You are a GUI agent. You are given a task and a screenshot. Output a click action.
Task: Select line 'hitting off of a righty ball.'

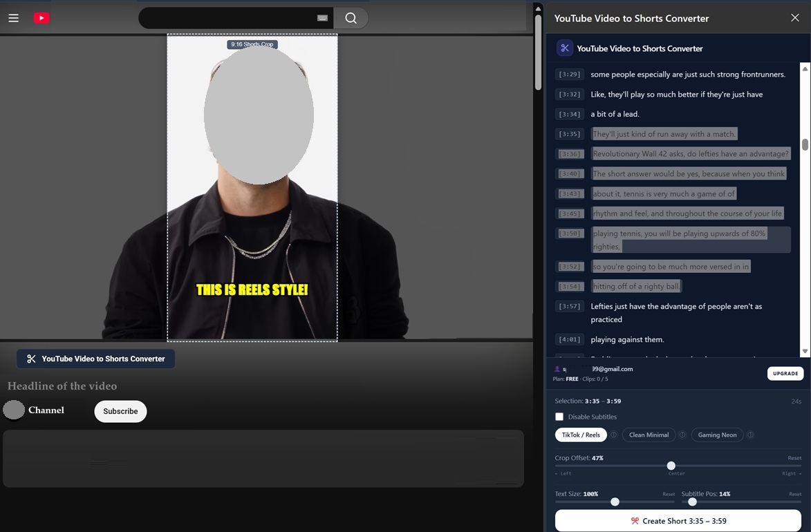click(636, 286)
